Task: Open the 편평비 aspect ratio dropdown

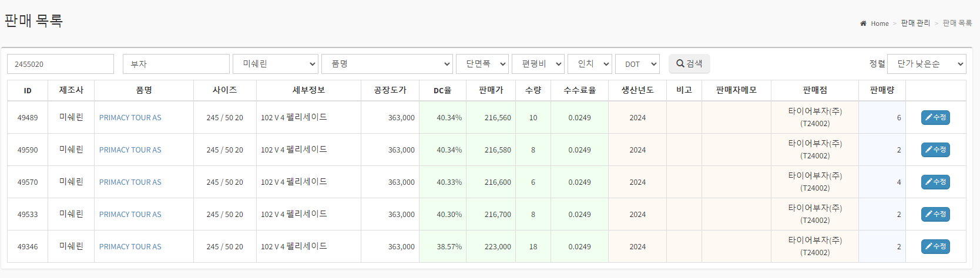Action: (x=538, y=64)
